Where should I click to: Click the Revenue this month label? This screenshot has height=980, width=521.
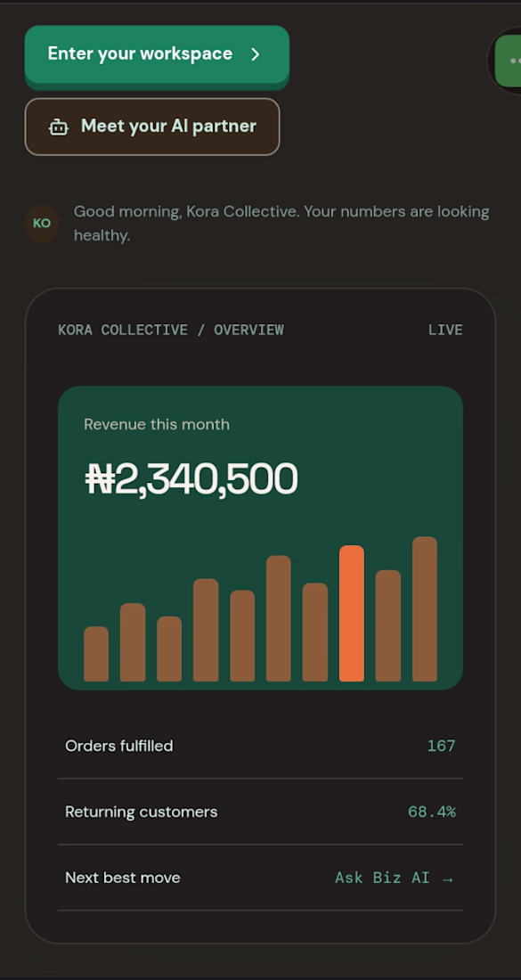point(157,425)
